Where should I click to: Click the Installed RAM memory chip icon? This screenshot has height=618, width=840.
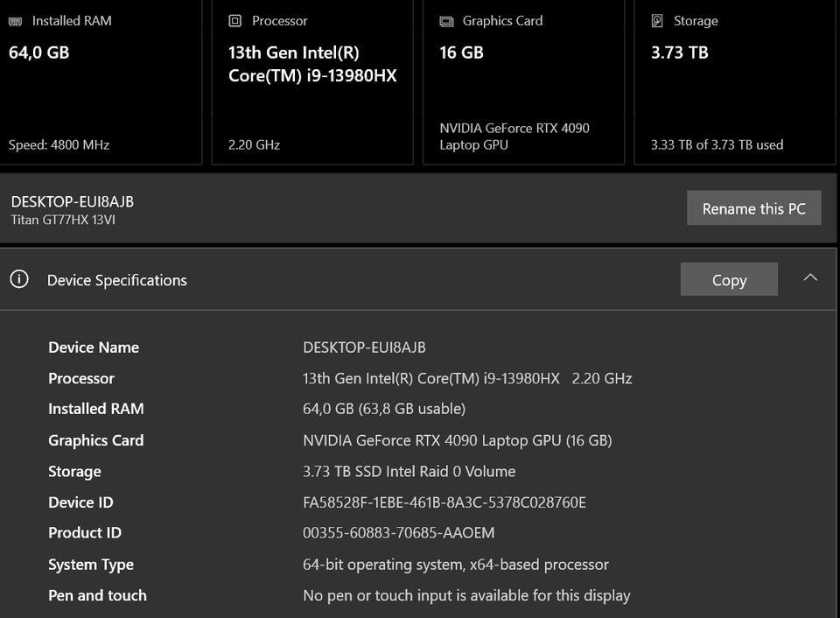pos(15,21)
